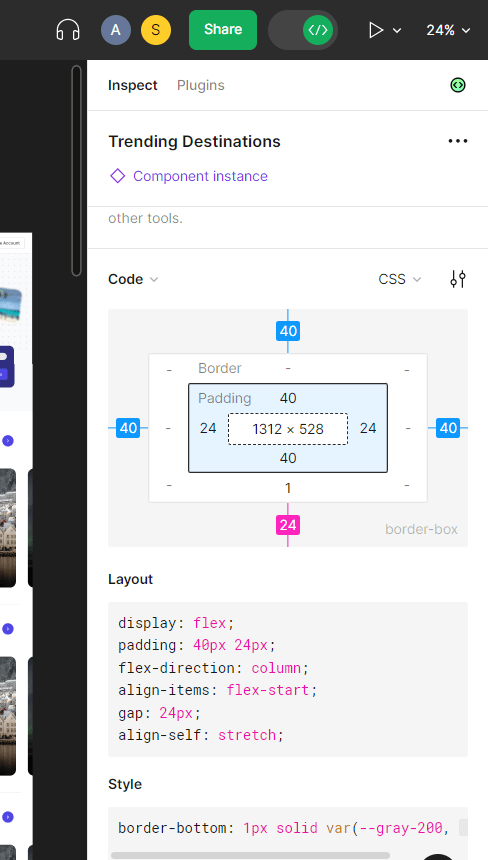
Task: Click the Trending Destinations title
Action: point(194,142)
